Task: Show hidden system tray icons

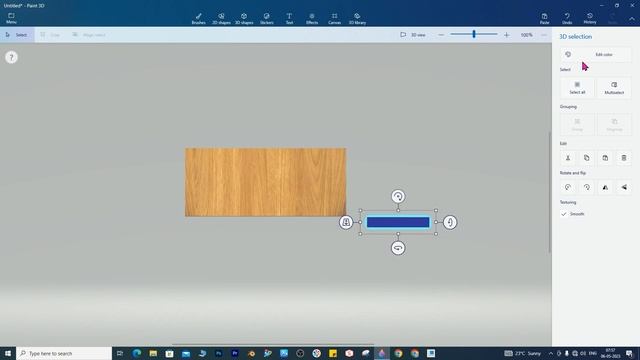Action: [551, 353]
